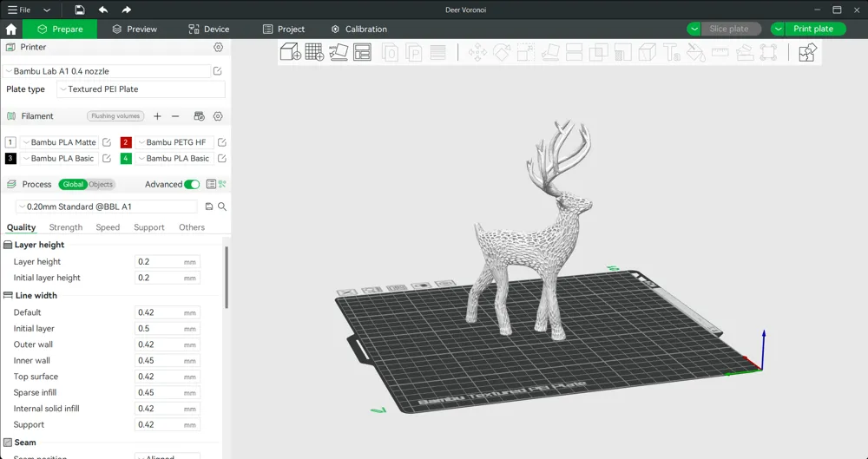Search process settings with magnifier icon
Viewport: 868px width, 459px height.
222,207
